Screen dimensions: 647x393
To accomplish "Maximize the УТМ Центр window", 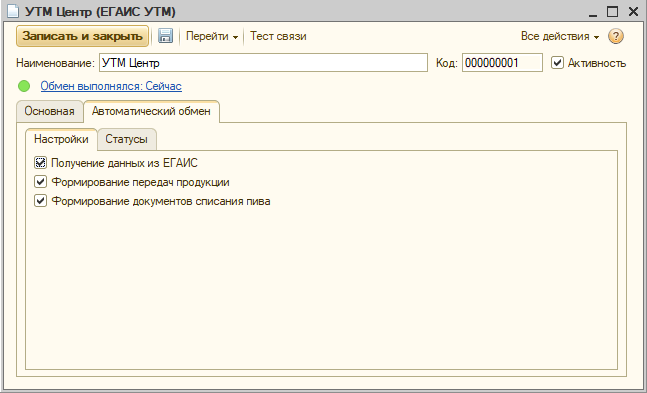I will pos(613,12).
